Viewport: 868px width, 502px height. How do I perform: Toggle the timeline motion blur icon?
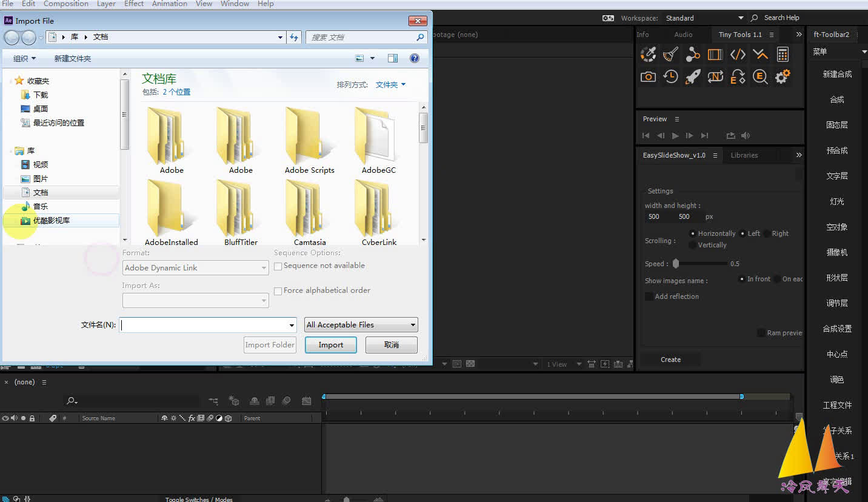coord(286,401)
